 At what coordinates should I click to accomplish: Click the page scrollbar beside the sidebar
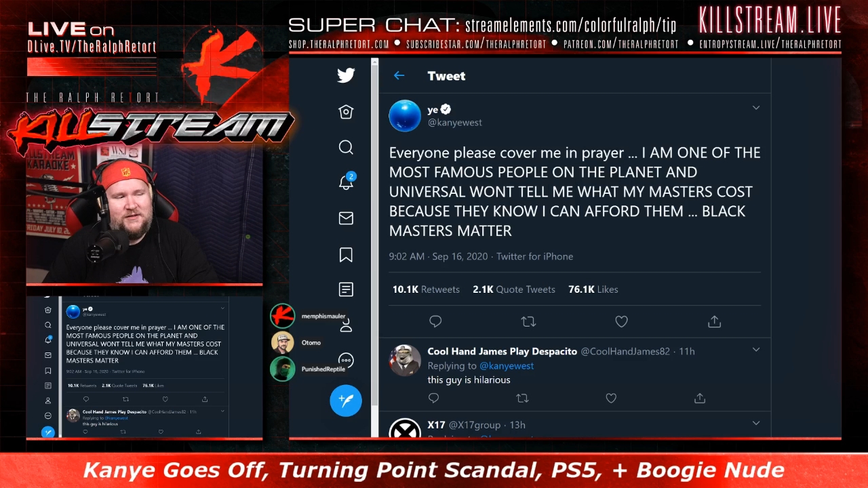click(x=374, y=247)
